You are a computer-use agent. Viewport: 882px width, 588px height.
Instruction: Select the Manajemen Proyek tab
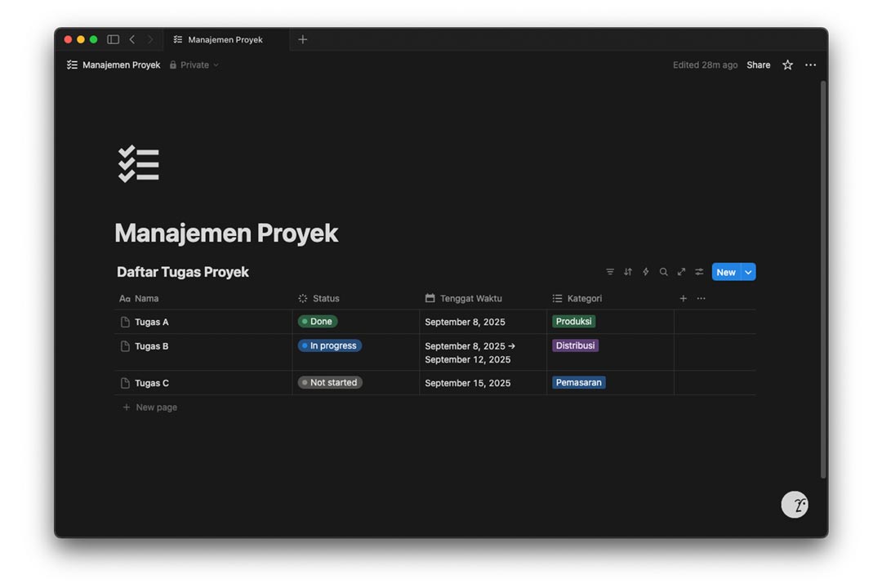tap(225, 39)
